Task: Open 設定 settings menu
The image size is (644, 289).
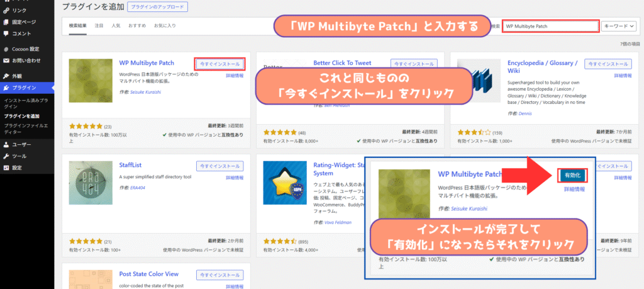Action: pos(17,167)
